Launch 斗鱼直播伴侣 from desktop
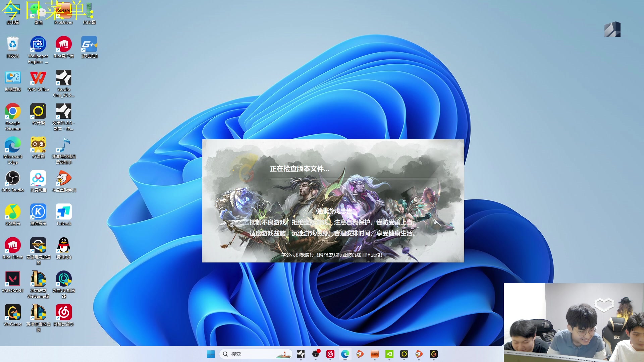644x362 pixels. (x=63, y=181)
